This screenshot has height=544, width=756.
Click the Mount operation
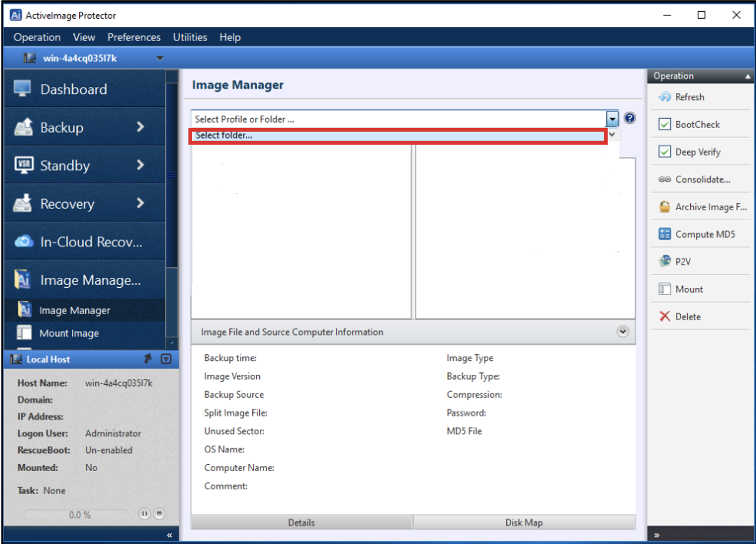pos(701,289)
